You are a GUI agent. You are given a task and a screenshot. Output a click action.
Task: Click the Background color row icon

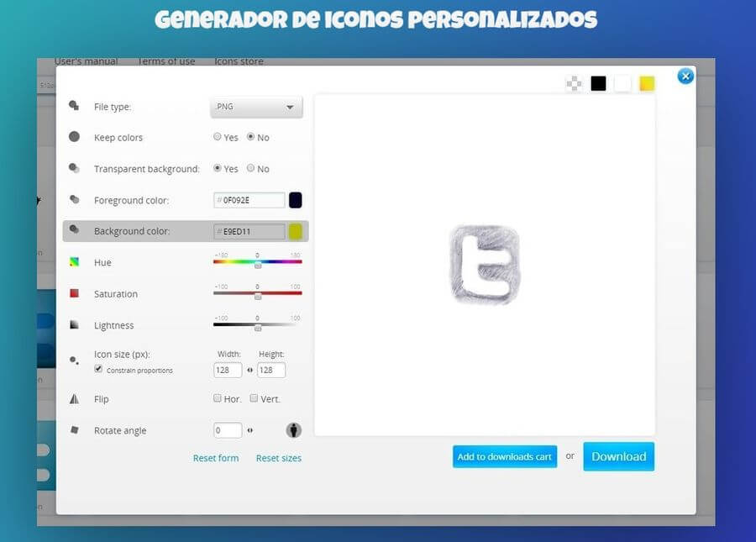74,229
